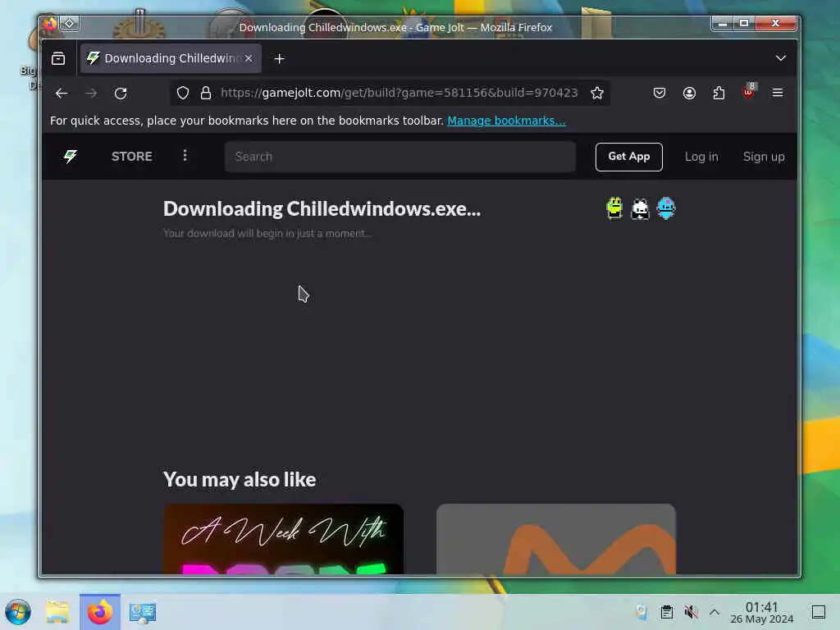The width and height of the screenshot is (840, 630).
Task: Click the green frog pixel character
Action: pos(614,208)
